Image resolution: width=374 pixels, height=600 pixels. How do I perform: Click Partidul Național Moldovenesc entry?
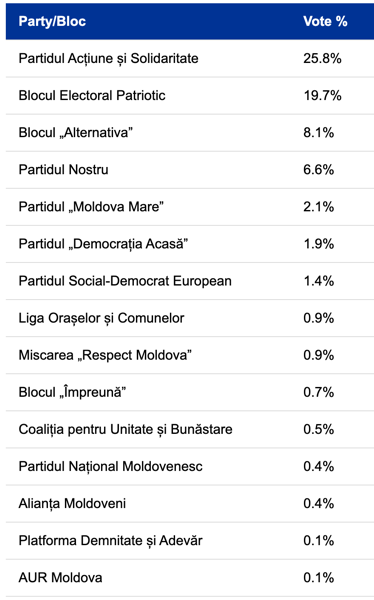111,467
